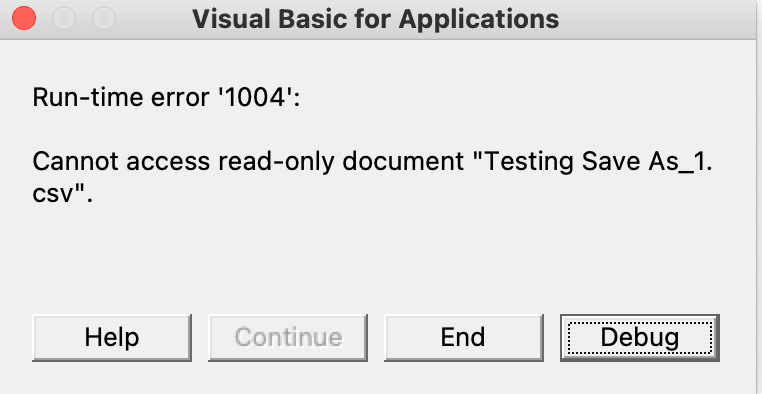
Task: Click the blank gap between Continue and End
Action: [x=376, y=338]
